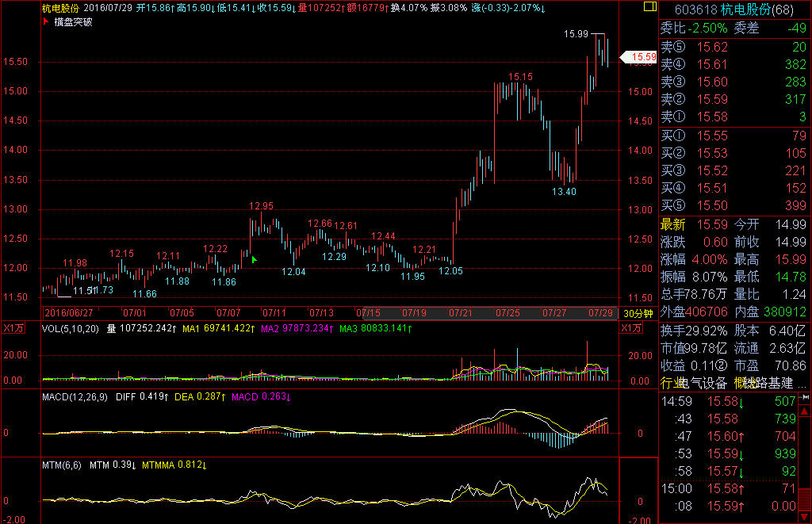
Task: Click the 15.99 high price label on chart
Action: click(576, 34)
